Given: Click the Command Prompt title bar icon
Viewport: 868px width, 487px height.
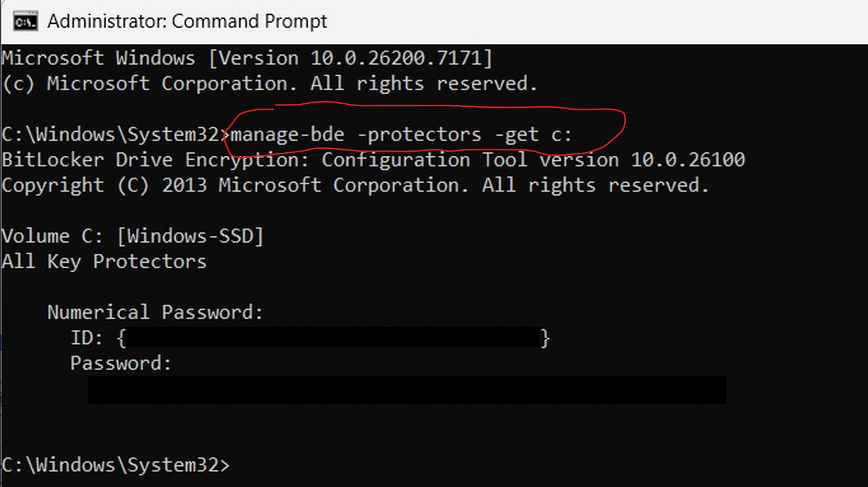Looking at the screenshot, I should 25,22.
